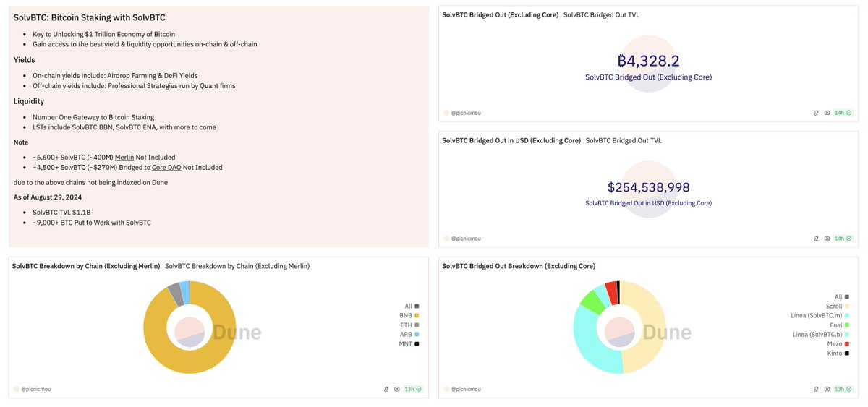Click 14h refresh badge in Bridged Out in USD panel
Viewport: 868px width, 407px height.
click(843, 238)
